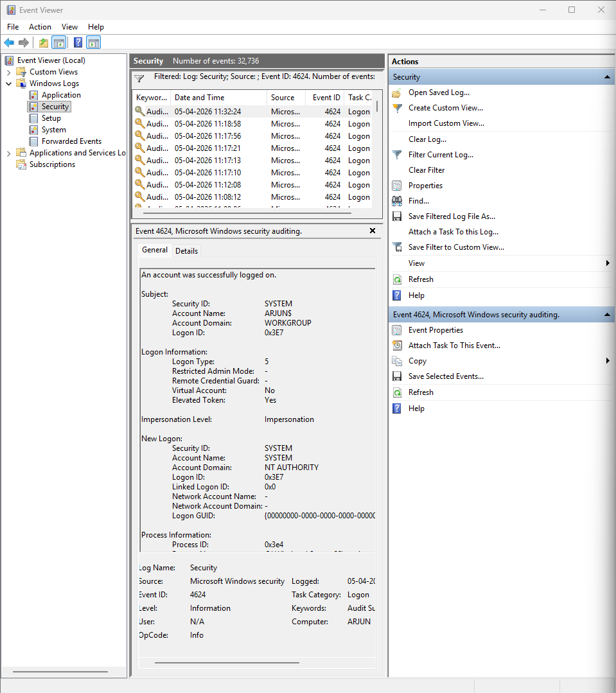Select the event logged at 11:17:56
616x693 pixels.
[x=254, y=136]
